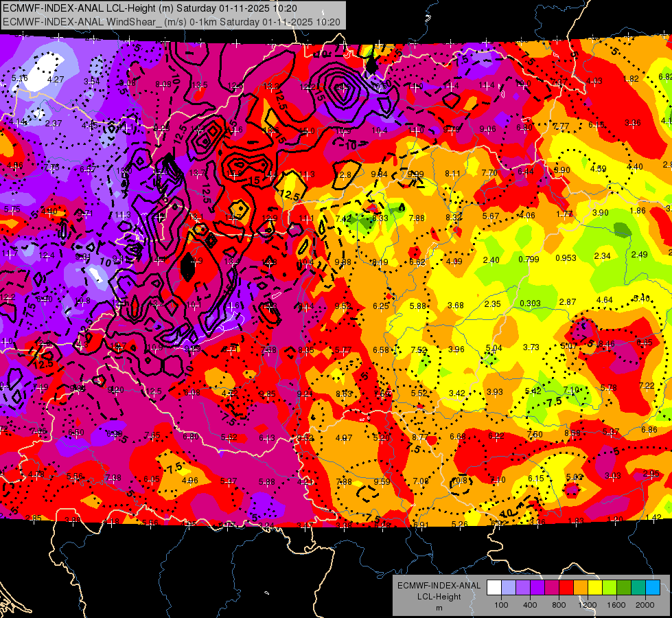The width and height of the screenshot is (672, 618).
Task: Click the map value 0.303
Action: coord(530,304)
